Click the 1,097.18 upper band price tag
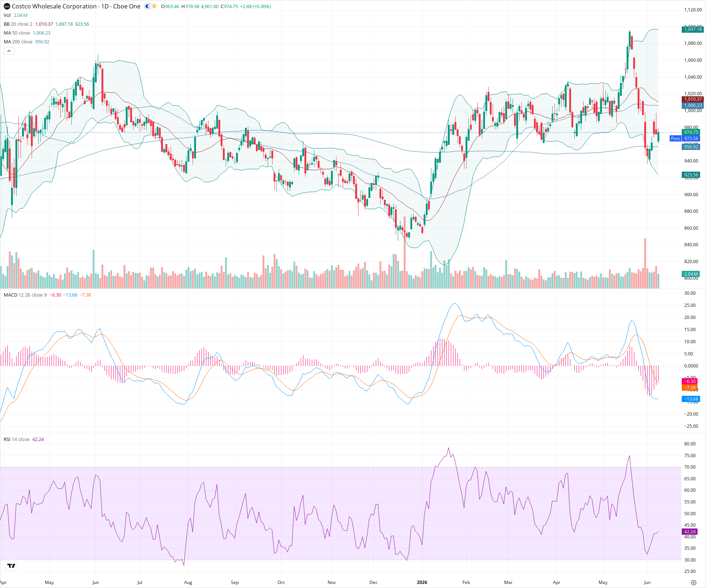The image size is (706, 588). click(x=692, y=29)
